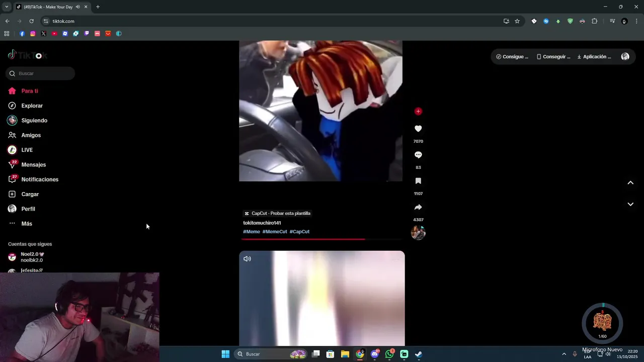Like the video using the heart icon

[x=418, y=129]
